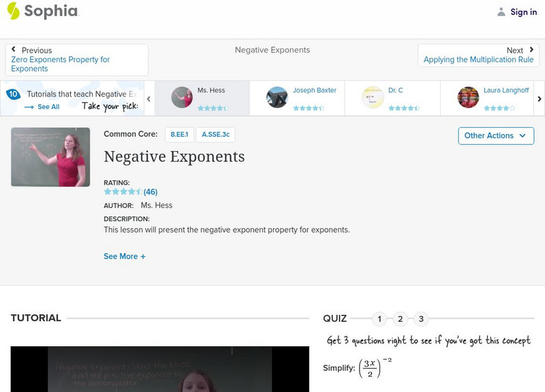Open the 8.EE.1 Common Core tab

179,135
